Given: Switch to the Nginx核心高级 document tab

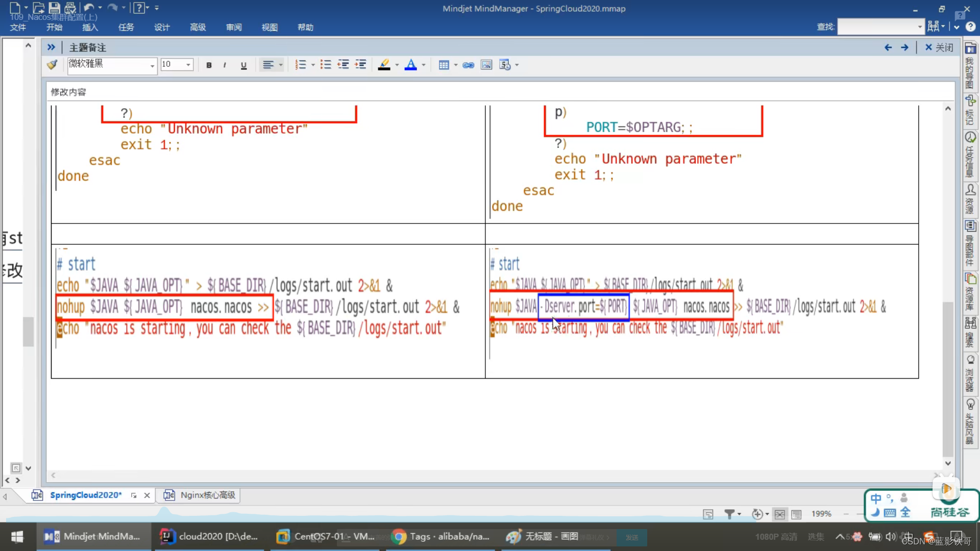Looking at the screenshot, I should 200,495.
